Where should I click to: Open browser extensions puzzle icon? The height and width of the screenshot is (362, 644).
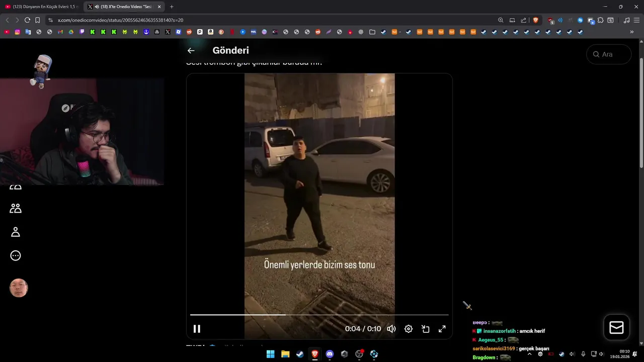click(x=600, y=20)
